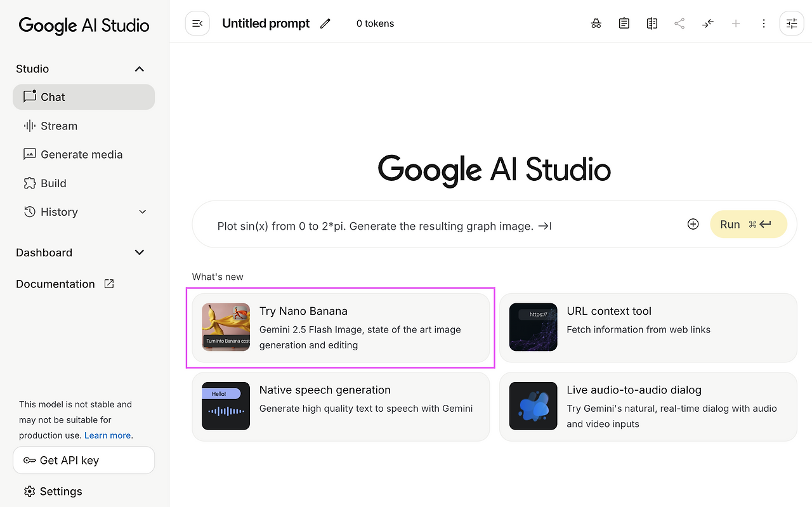Viewport: 812px width, 507px height.
Task: Follow the Learn more link
Action: (107, 435)
